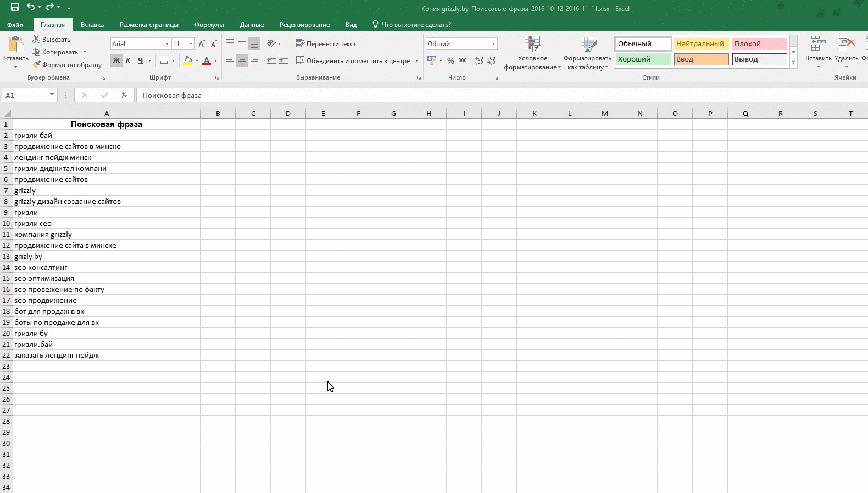The height and width of the screenshot is (493, 868).
Task: Apply the red font color icon
Action: coord(207,60)
